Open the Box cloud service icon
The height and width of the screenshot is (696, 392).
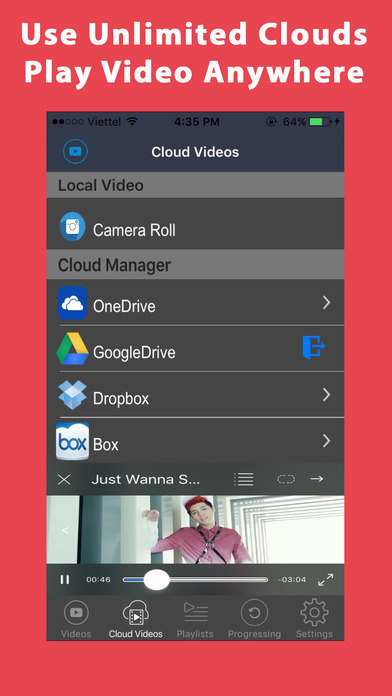[72, 441]
